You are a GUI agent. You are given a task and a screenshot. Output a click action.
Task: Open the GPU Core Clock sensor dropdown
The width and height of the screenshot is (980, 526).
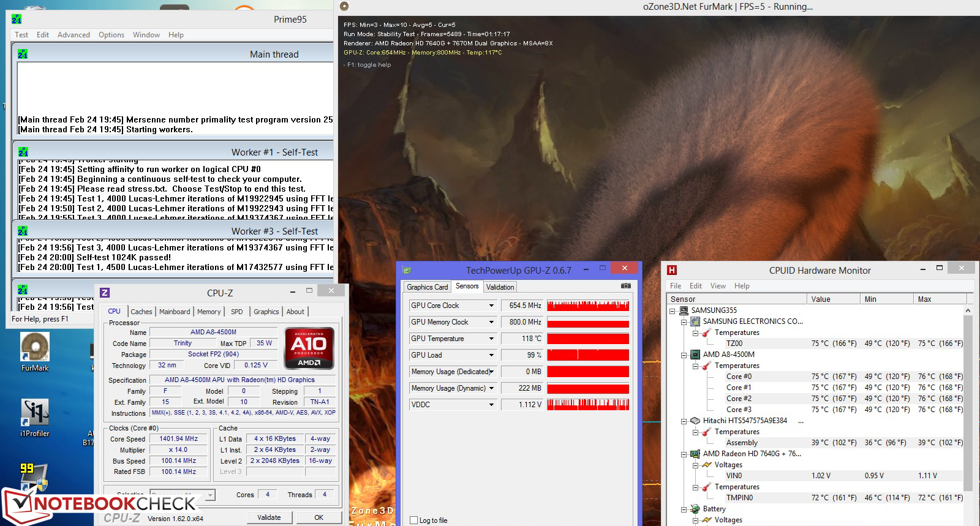[491, 306]
